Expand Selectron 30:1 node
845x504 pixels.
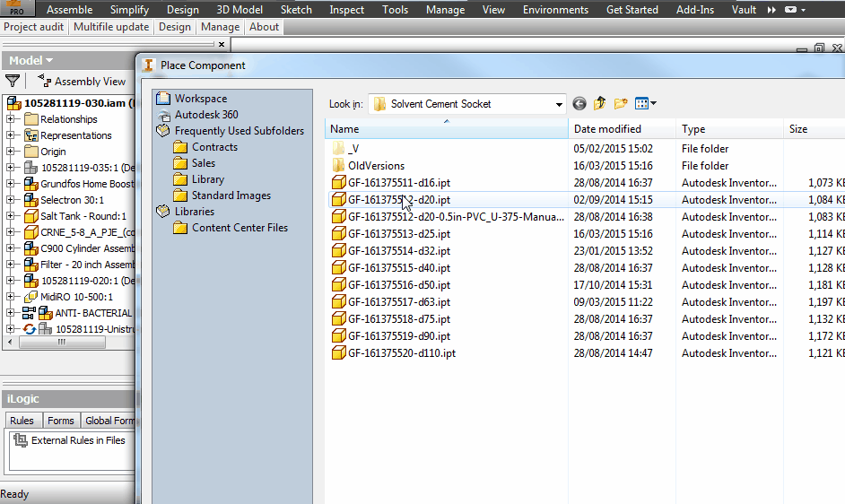(x=10, y=199)
